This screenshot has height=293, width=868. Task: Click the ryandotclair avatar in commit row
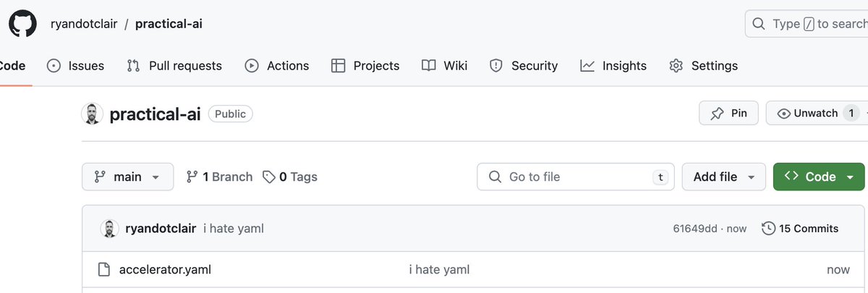pyautogui.click(x=109, y=229)
